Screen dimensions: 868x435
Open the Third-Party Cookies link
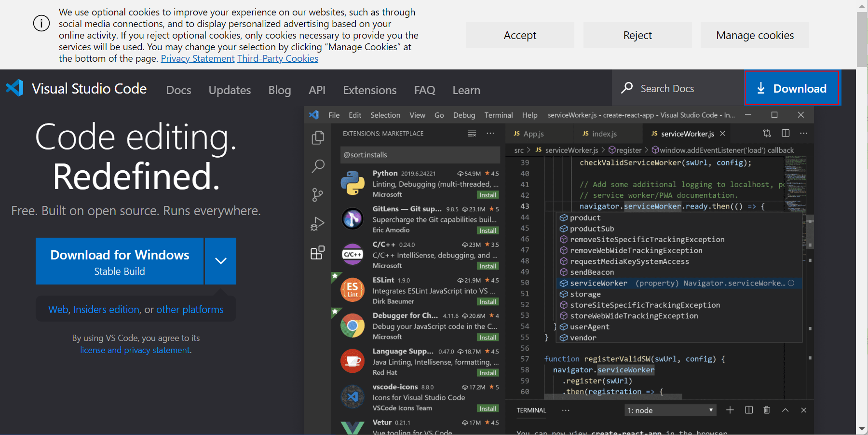click(278, 58)
